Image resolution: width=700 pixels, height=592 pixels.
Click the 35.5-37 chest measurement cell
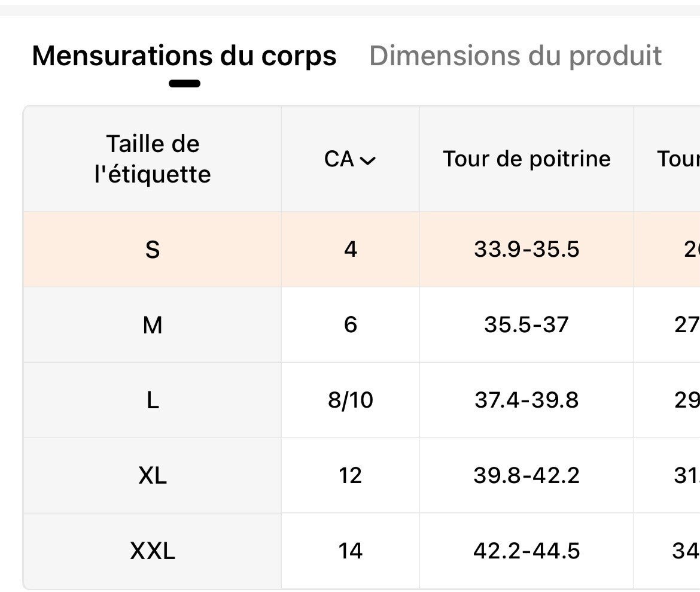click(526, 325)
